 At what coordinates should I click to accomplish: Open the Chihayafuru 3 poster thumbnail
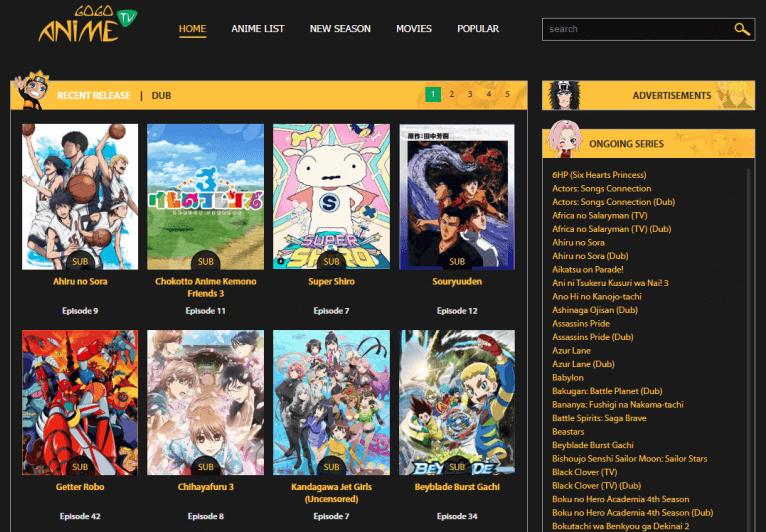206,402
